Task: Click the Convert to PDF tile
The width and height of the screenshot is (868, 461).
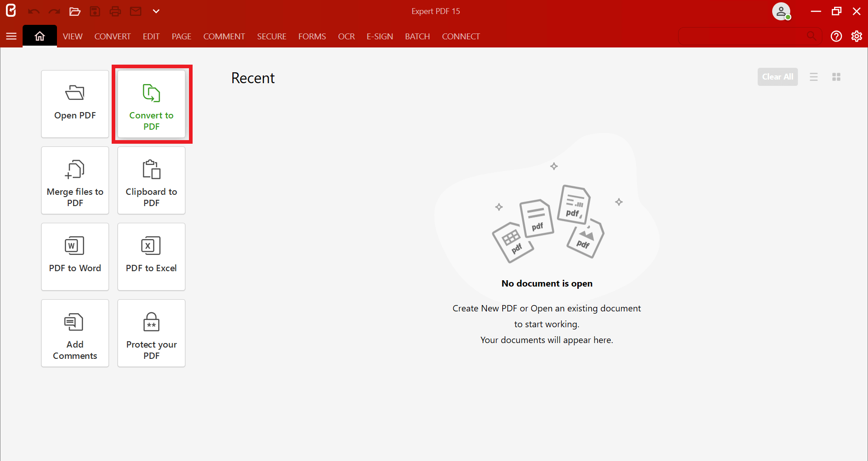Action: click(151, 104)
